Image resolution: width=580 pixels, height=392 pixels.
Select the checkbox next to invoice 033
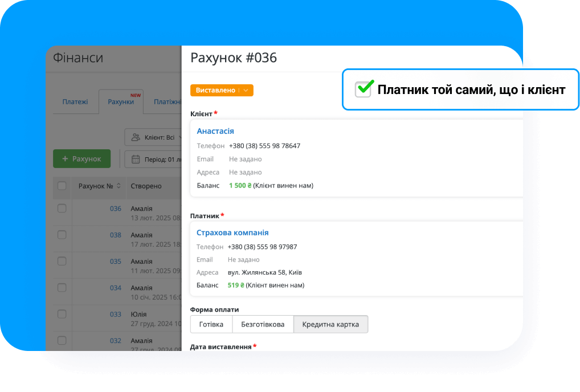(62, 314)
